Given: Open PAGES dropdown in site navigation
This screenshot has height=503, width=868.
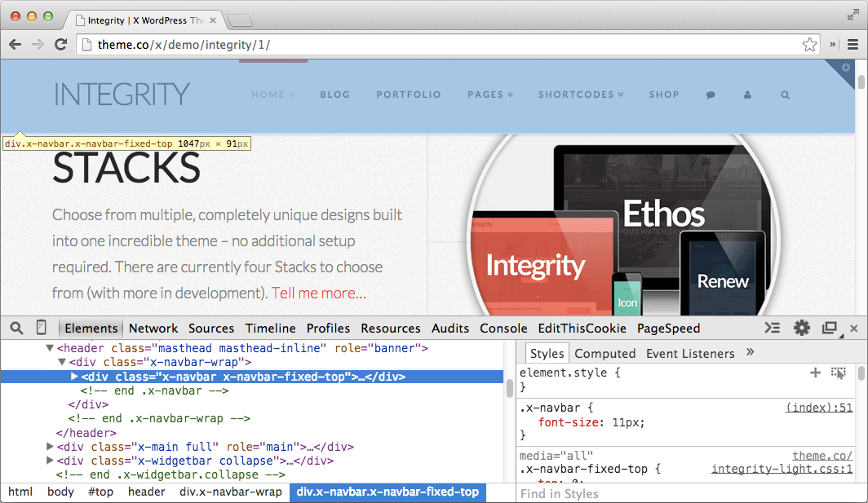Looking at the screenshot, I should coord(490,95).
